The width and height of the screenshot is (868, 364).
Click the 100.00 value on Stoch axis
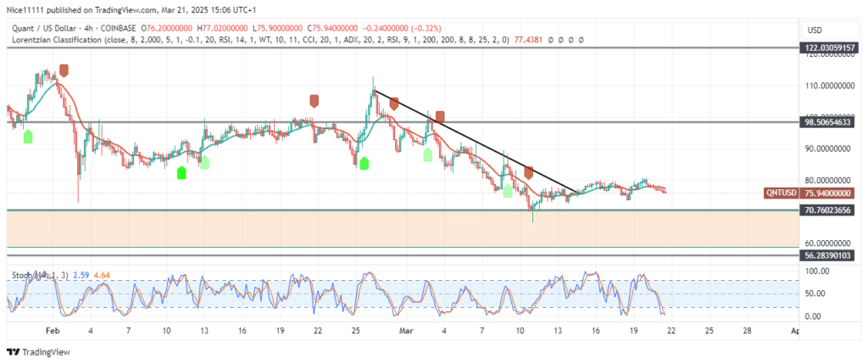click(x=817, y=271)
